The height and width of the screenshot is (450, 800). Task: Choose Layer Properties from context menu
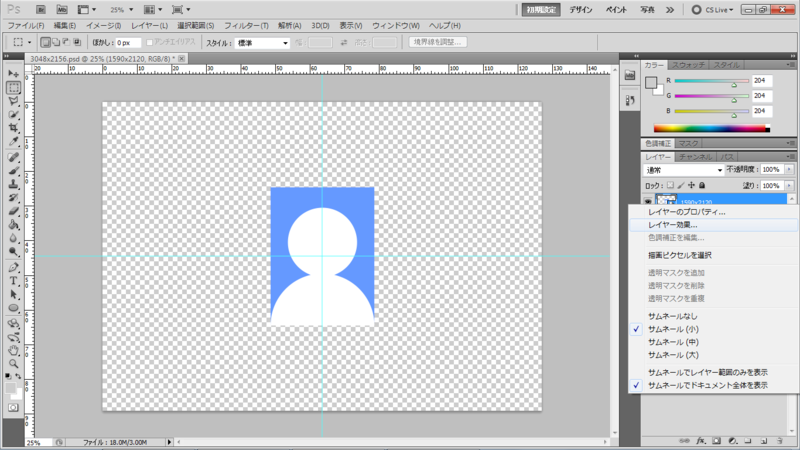686,212
